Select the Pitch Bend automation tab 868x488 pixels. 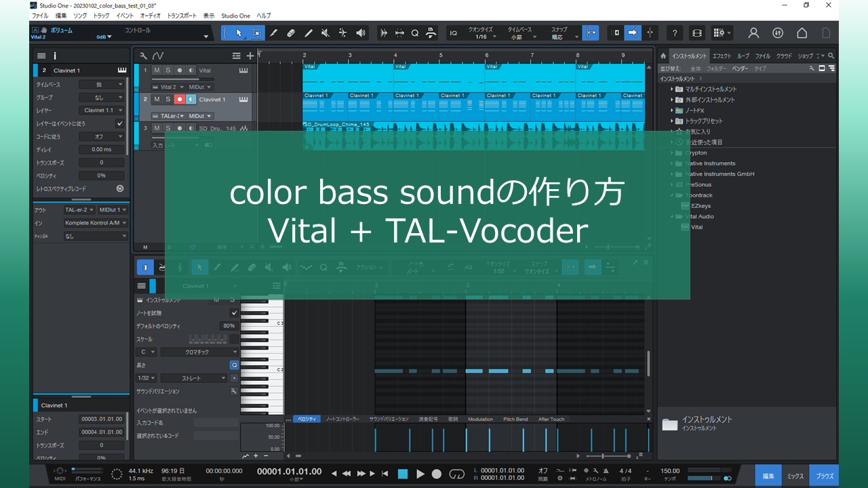515,419
